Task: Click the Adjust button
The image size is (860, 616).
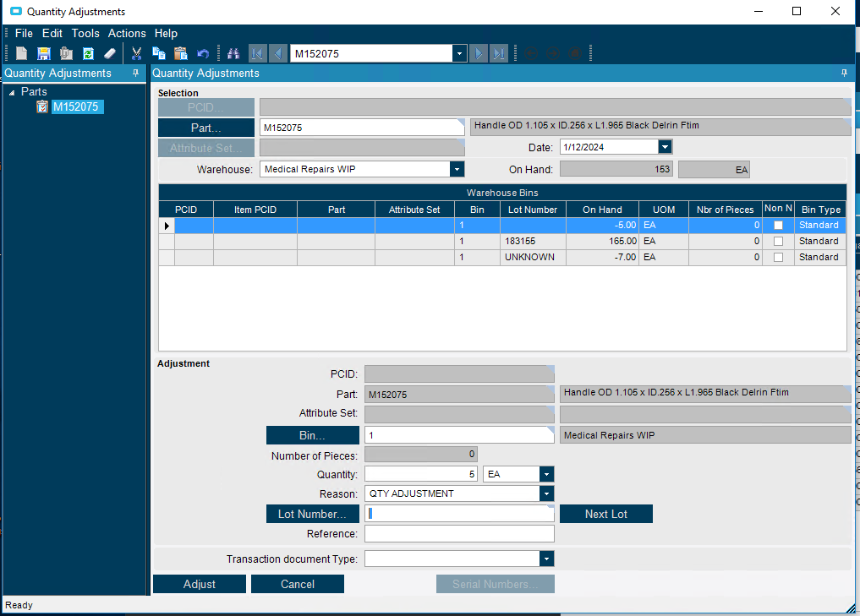Action: click(x=200, y=584)
